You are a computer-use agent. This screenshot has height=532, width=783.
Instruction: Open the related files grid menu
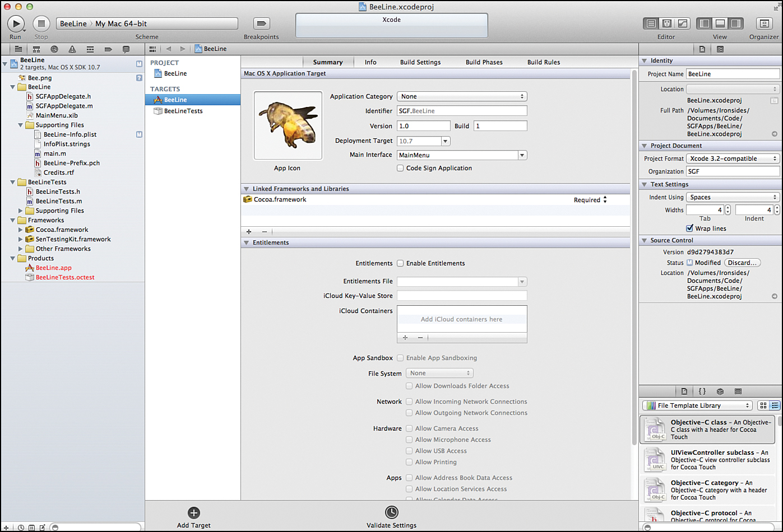pos(152,49)
